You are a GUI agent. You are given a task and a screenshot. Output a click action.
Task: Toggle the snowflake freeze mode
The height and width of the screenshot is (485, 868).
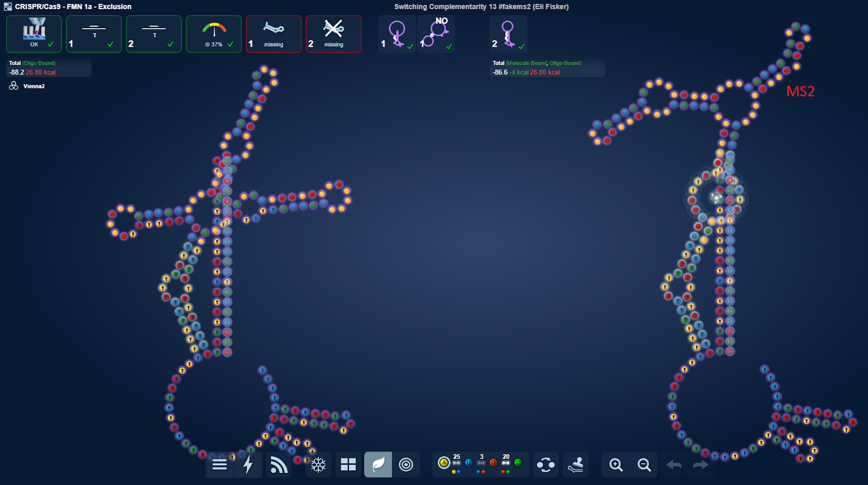coord(318,465)
